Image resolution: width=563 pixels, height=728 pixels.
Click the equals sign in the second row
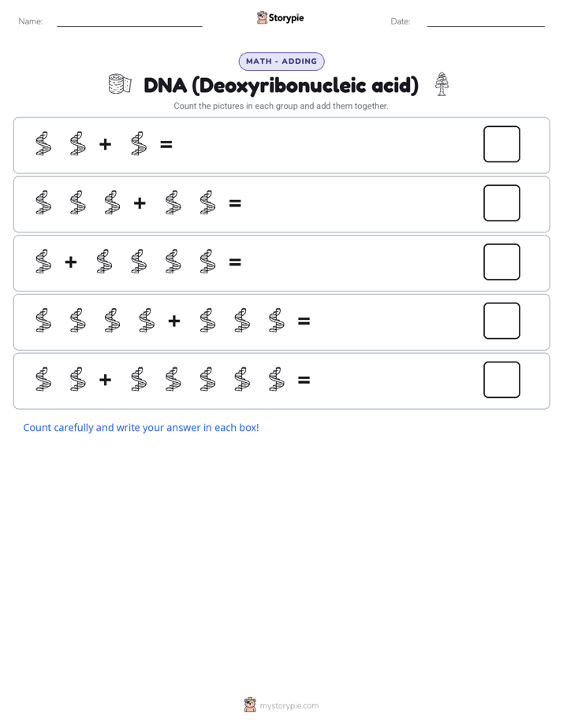[235, 203]
